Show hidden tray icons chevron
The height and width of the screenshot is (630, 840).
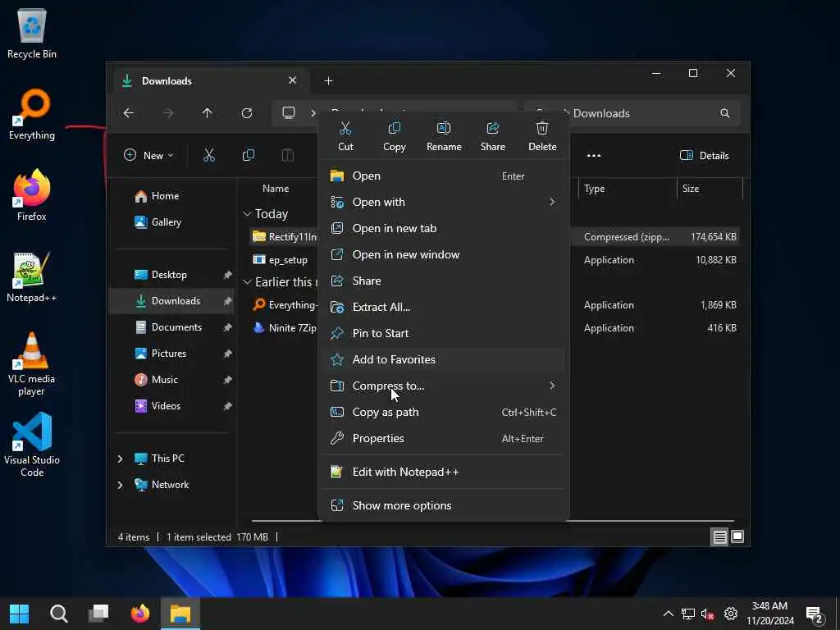(x=668, y=614)
